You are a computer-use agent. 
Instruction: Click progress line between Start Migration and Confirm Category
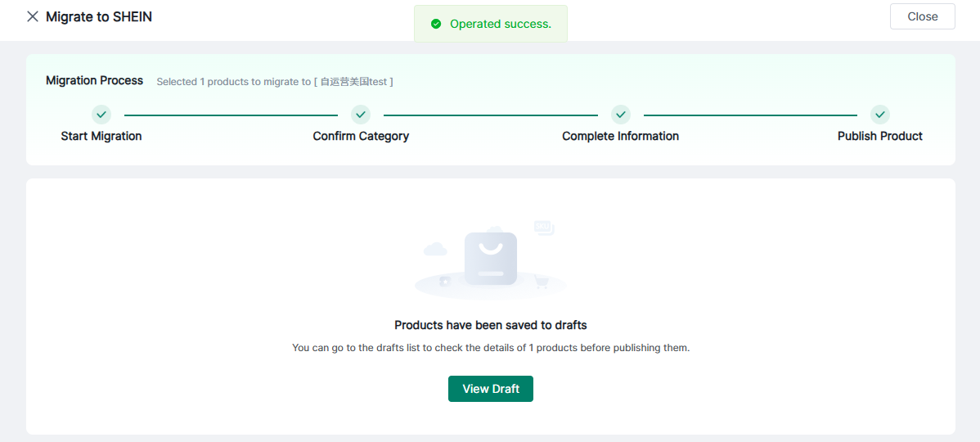pos(231,115)
